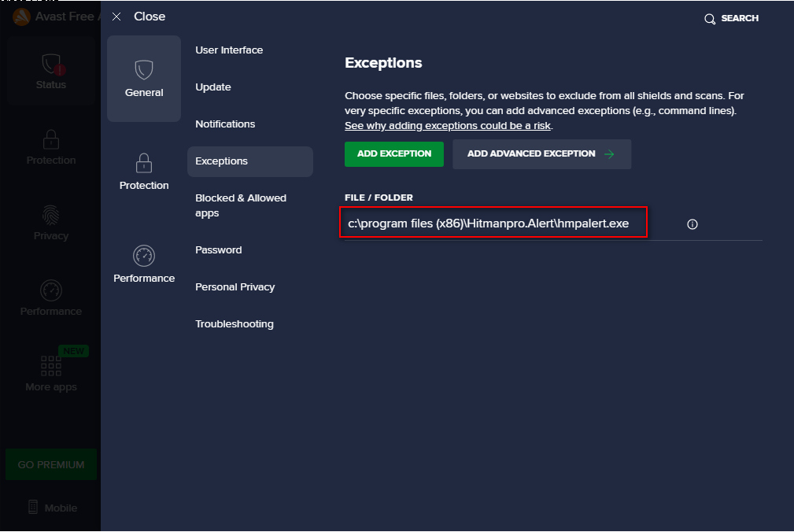Click the FILE / FOLDER column header

point(379,198)
